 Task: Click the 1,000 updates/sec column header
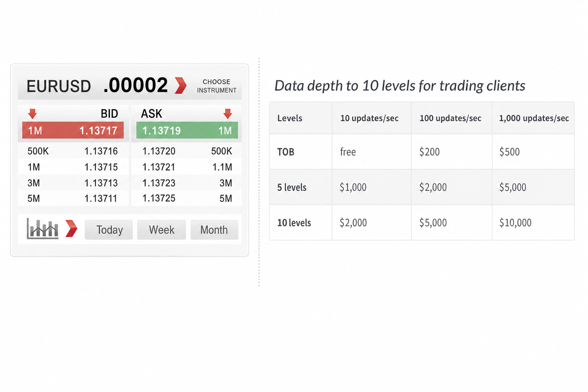534,118
